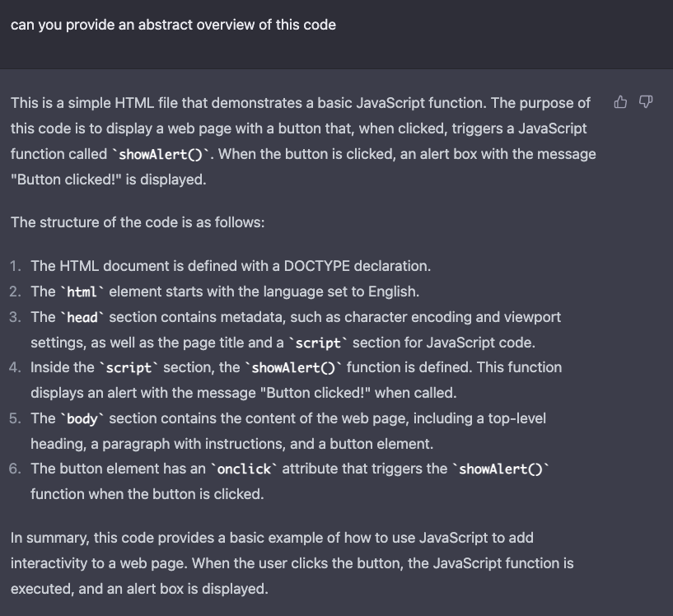Click inline code 'body' in list item 5
673x616 pixels.
point(82,418)
